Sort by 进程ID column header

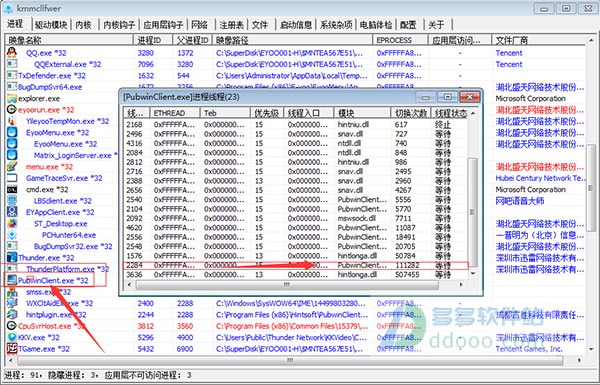[x=153, y=40]
